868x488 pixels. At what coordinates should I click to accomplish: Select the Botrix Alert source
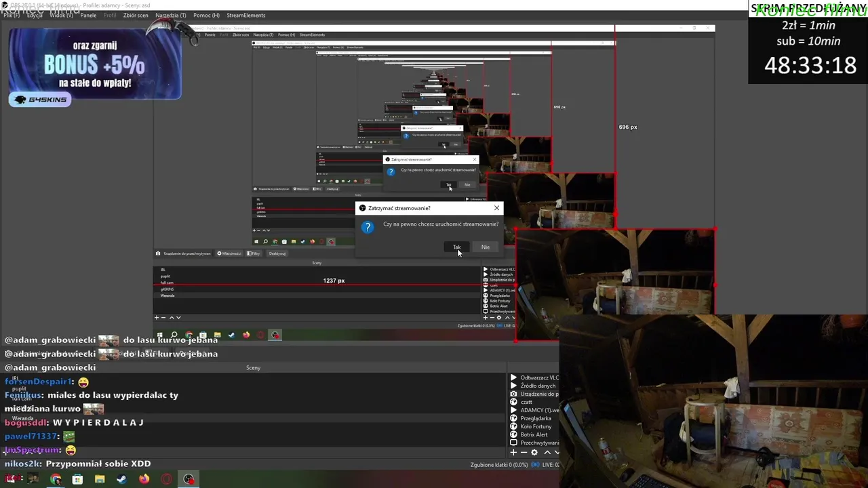point(534,434)
